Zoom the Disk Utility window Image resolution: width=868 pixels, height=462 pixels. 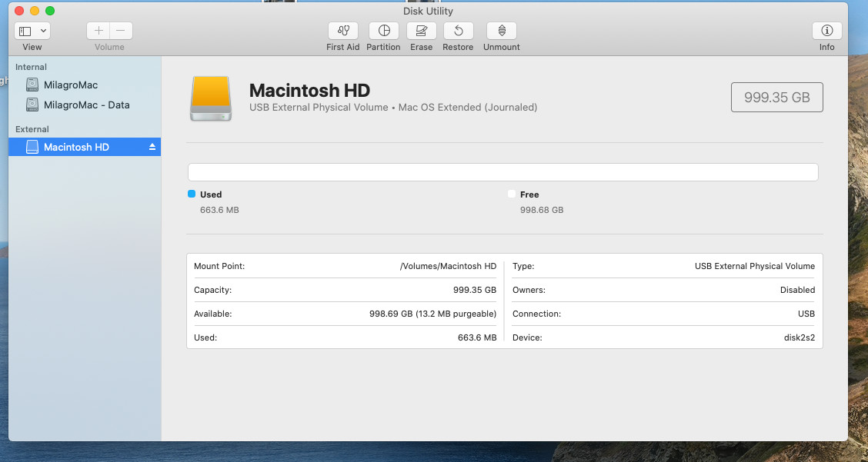[50, 11]
